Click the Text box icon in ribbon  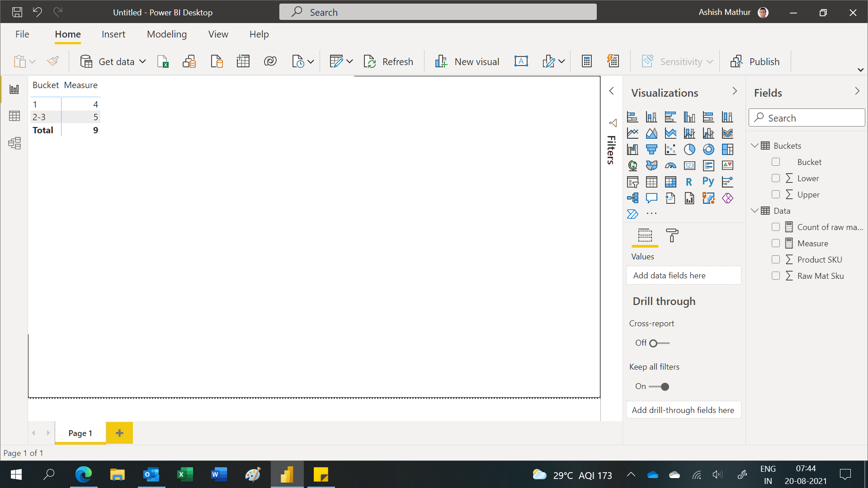(521, 61)
